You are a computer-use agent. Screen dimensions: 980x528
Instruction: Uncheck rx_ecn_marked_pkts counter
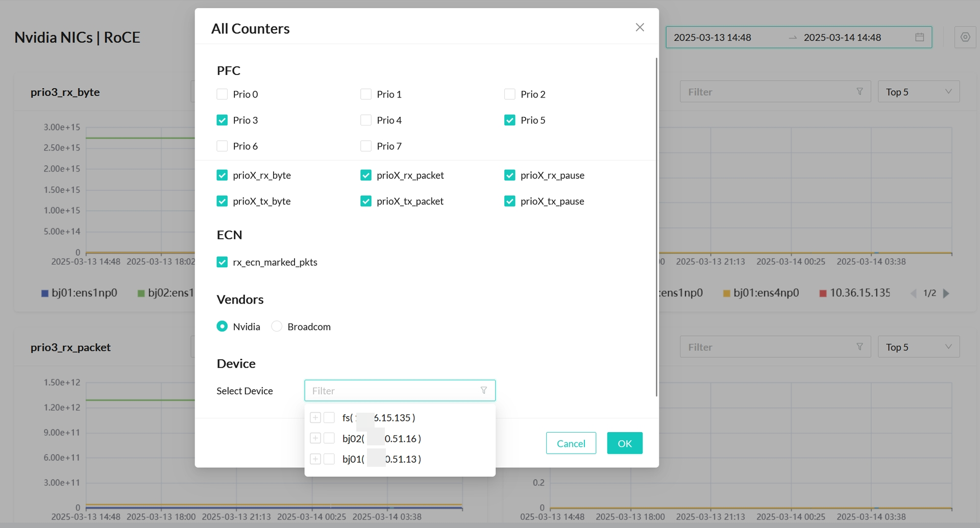222,262
